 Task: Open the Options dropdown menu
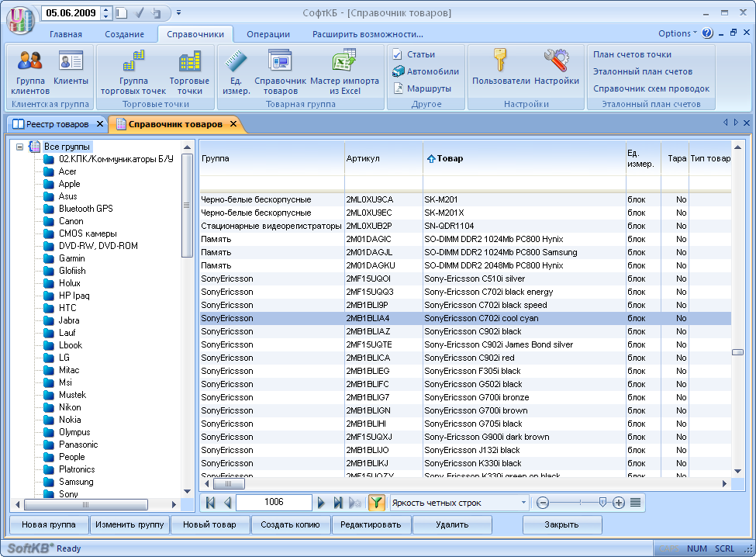point(678,33)
